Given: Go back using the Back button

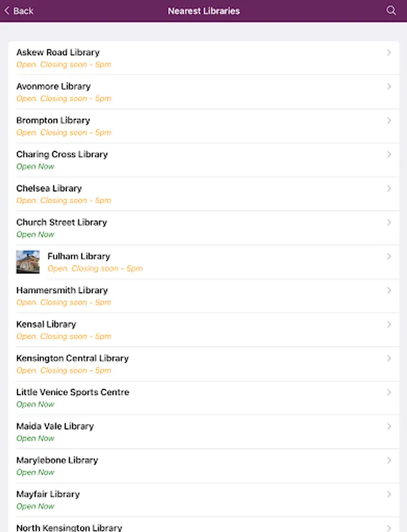Looking at the screenshot, I should coord(19,11).
